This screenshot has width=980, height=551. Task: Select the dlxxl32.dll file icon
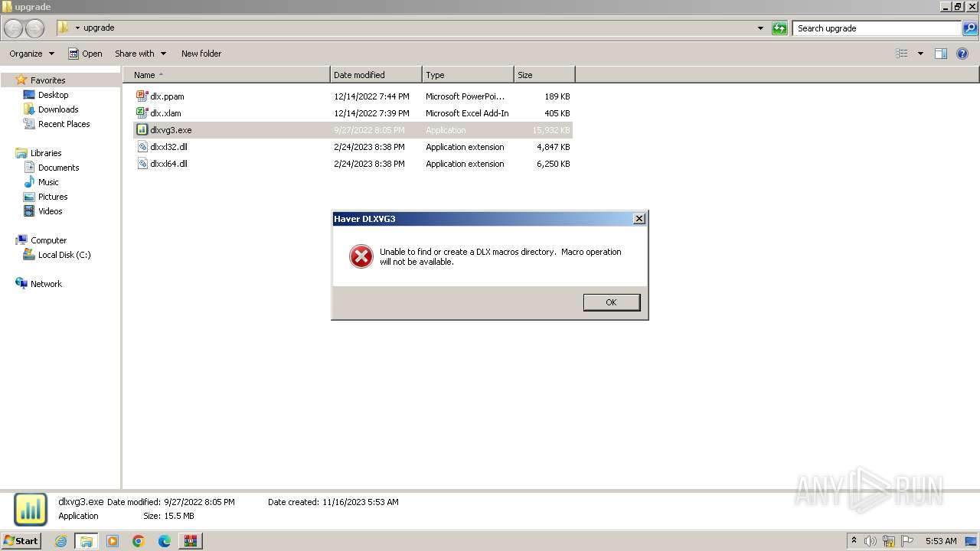[142, 147]
